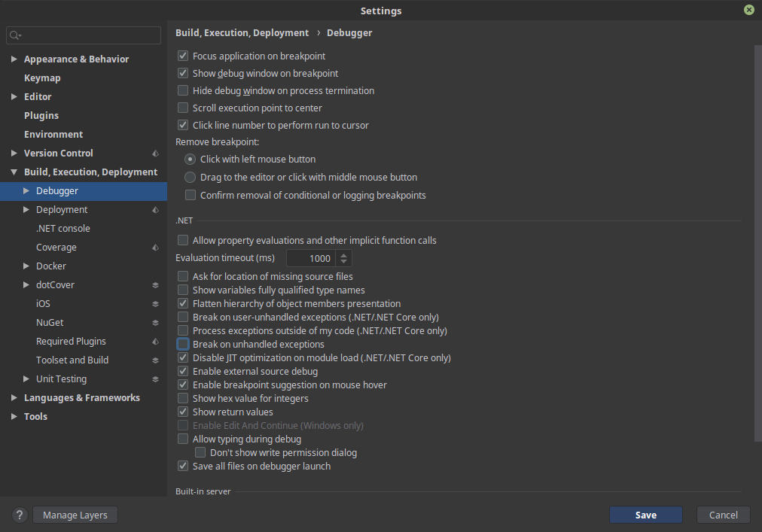
Task: Open the .NET console settings page
Action: pyautogui.click(x=62, y=229)
